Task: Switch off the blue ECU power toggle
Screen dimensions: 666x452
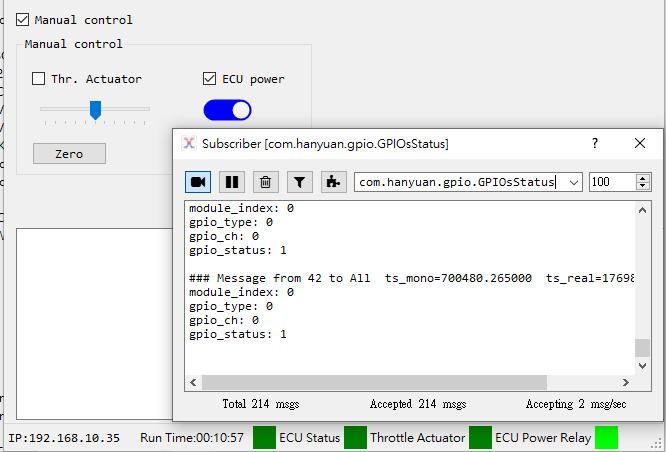Action: [227, 110]
